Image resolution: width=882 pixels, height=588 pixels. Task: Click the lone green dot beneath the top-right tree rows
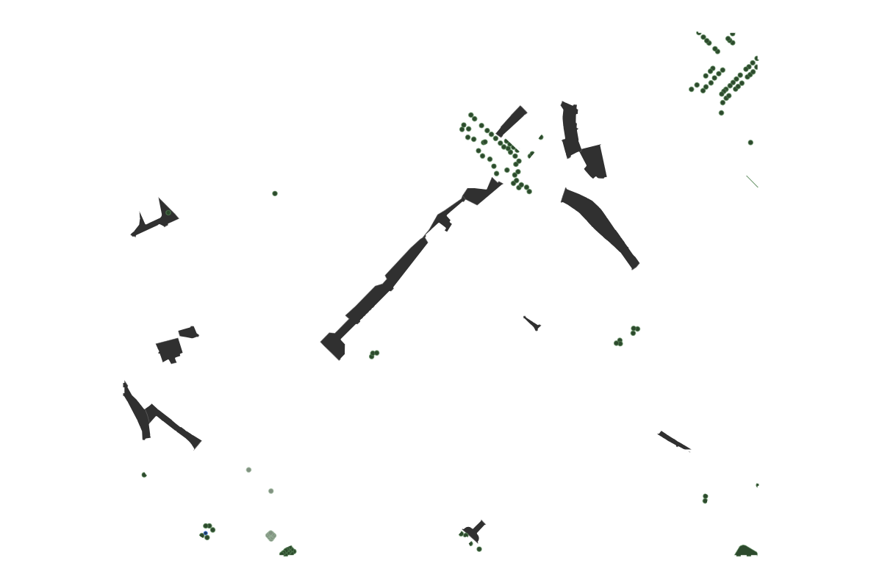[750, 143]
